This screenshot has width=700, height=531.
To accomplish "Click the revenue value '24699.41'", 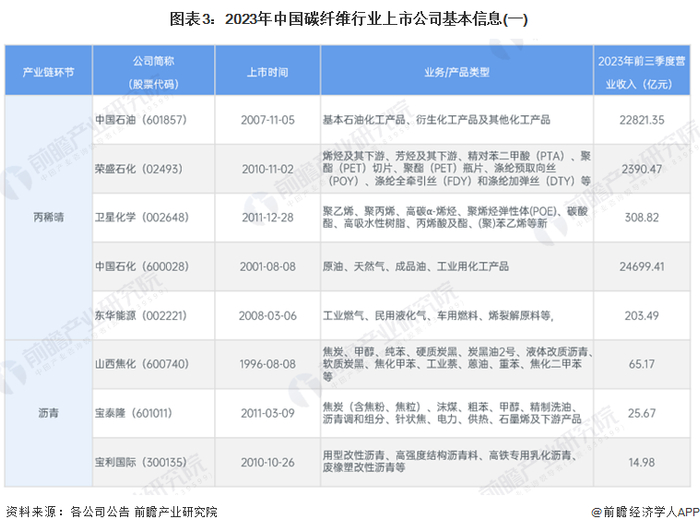I will coord(642,267).
